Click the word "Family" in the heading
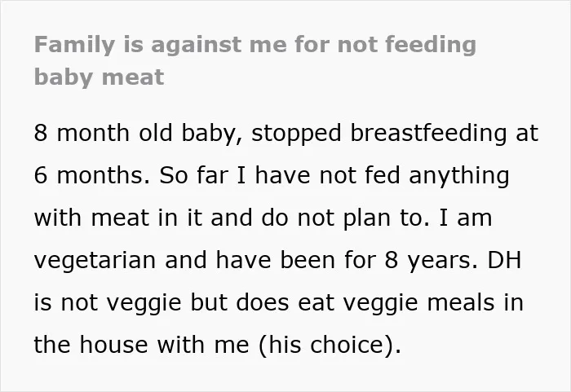 [75, 45]
